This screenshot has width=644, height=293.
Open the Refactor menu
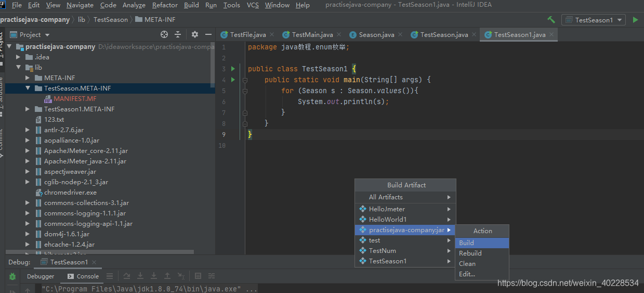[x=165, y=5]
